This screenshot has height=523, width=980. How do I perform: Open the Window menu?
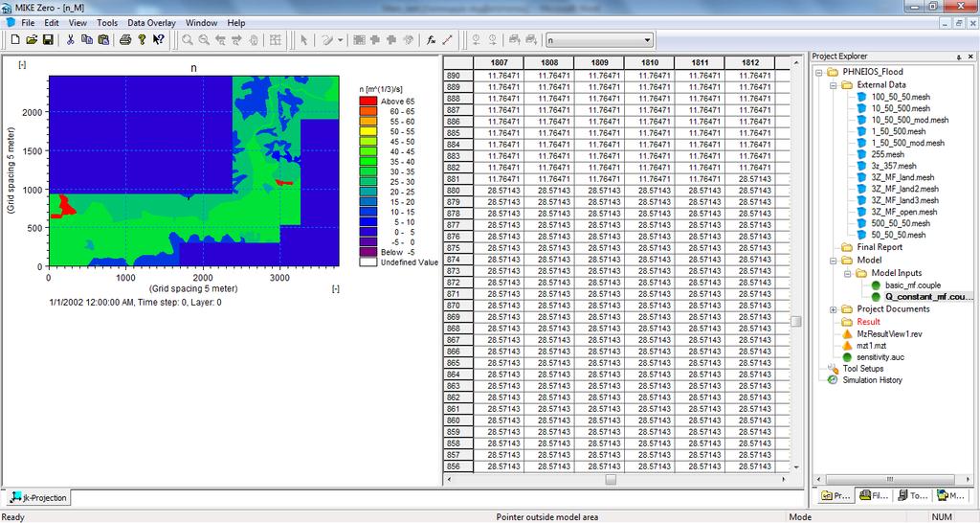pyautogui.click(x=201, y=23)
